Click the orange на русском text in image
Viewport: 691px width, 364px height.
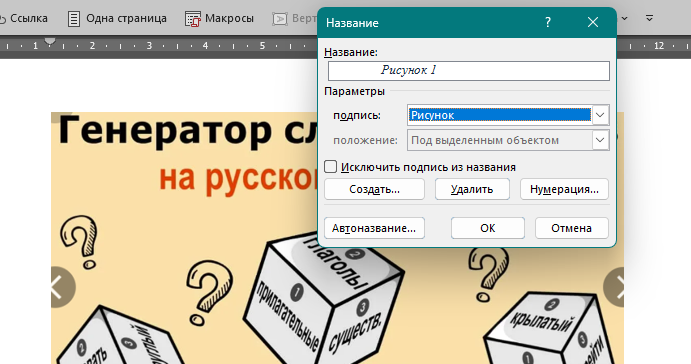pos(238,178)
